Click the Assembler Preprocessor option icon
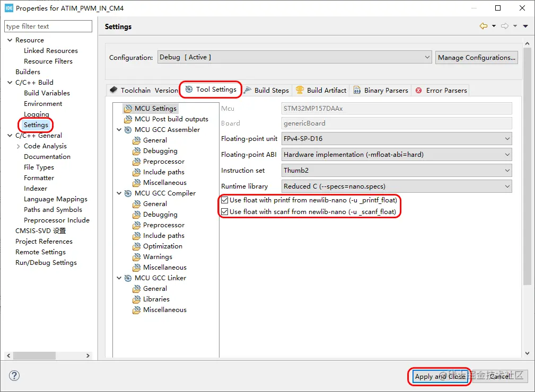This screenshot has width=535, height=392. point(136,161)
